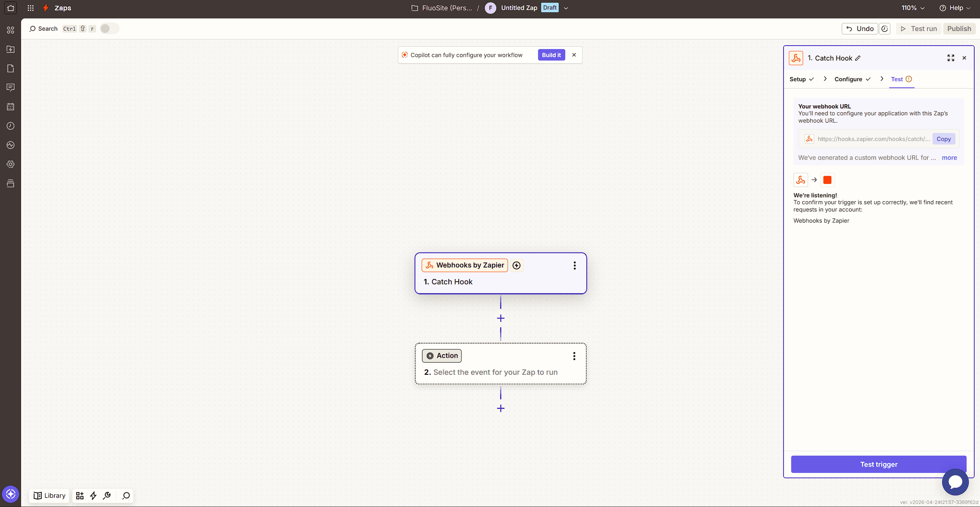980x507 pixels.
Task: Open the FluoSite folder breadcrumb
Action: 442,8
